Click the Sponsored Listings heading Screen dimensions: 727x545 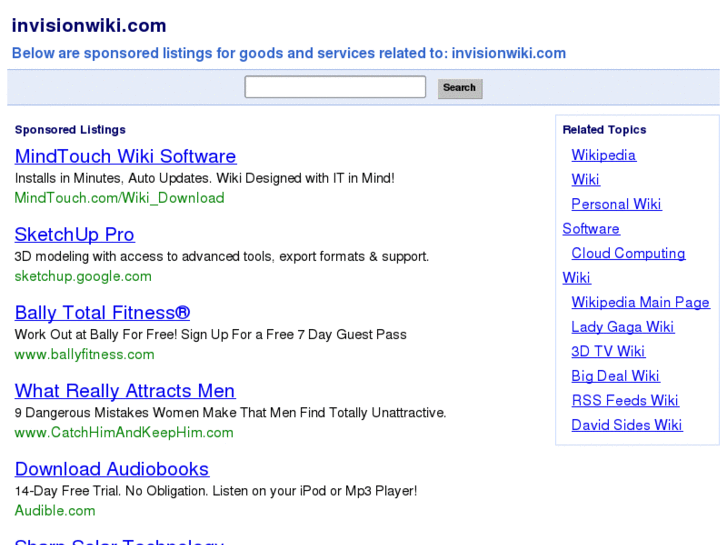(70, 130)
